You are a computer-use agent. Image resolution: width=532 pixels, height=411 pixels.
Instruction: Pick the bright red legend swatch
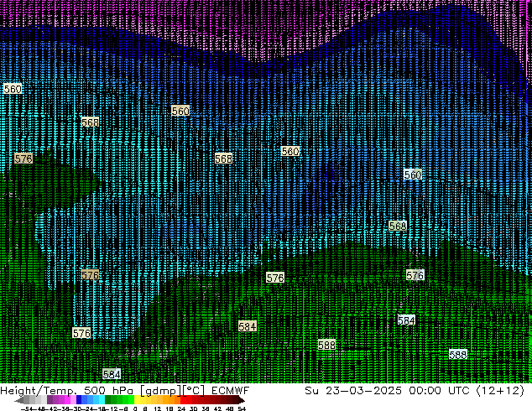coord(183,400)
